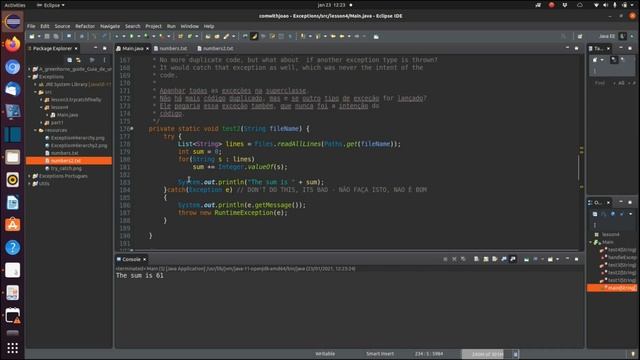The width and height of the screenshot is (640, 360).
Task: Collapse the Main class in Outline
Action: 591,242
